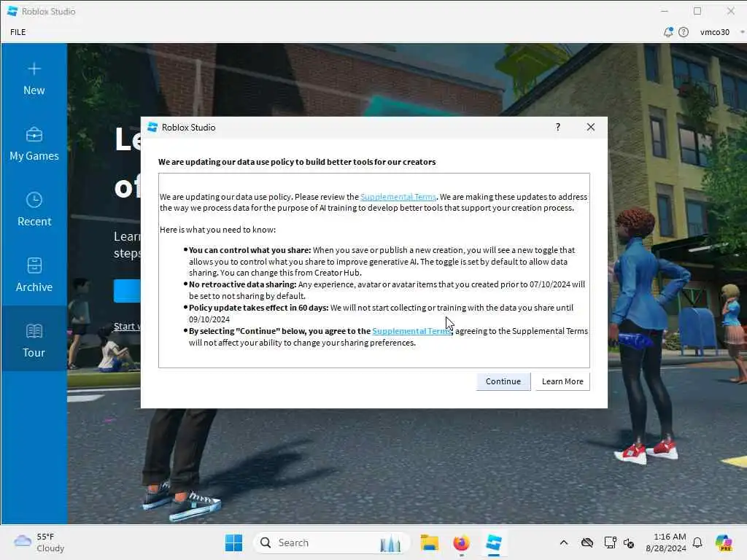Open the Windows notification bell
The height and width of the screenshot is (560, 747).
(x=697, y=542)
